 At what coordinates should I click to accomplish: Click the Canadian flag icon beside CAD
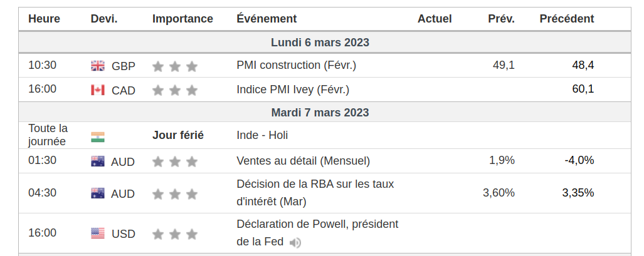[x=98, y=90]
